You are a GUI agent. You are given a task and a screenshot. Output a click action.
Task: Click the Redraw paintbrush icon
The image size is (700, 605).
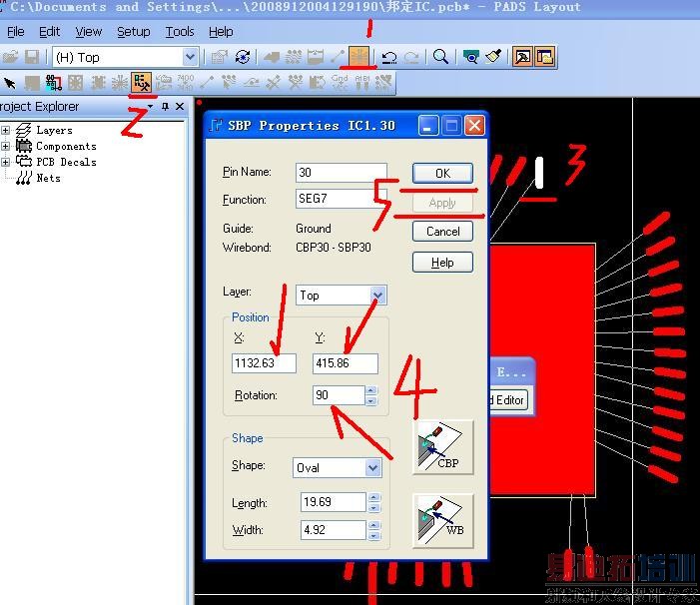(493, 57)
